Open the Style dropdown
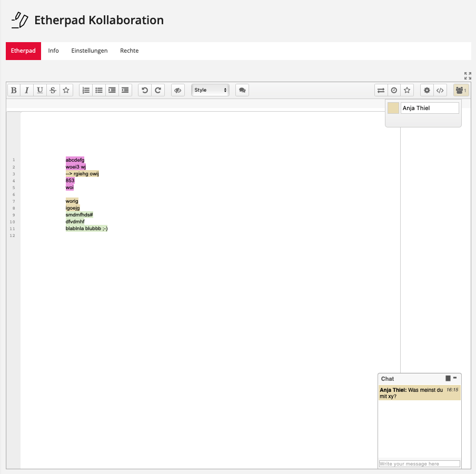This screenshot has width=476, height=474. tap(210, 90)
